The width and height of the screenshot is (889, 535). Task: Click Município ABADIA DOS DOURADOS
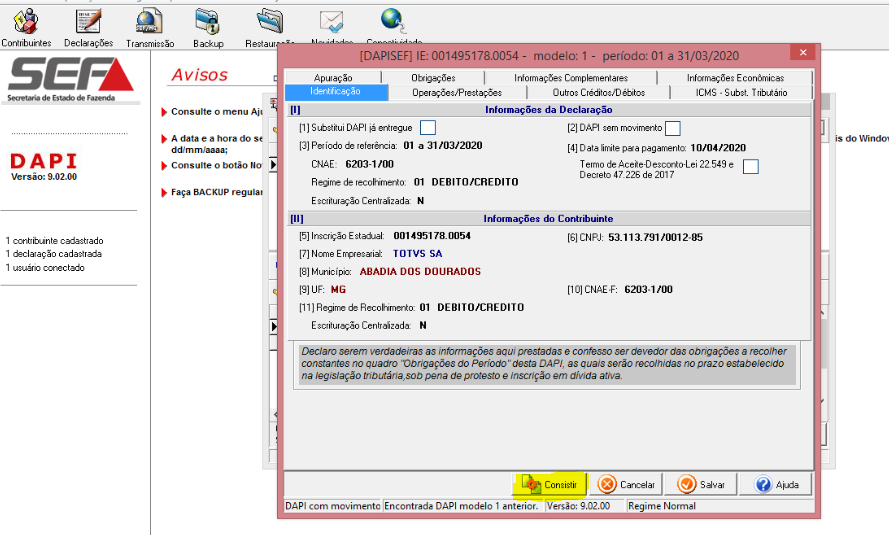tap(420, 271)
